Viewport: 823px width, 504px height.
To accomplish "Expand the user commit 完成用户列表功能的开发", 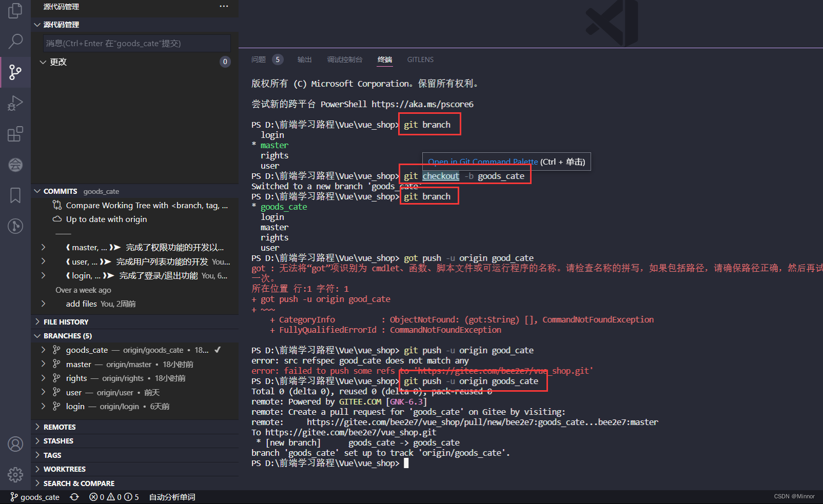I will click(44, 261).
